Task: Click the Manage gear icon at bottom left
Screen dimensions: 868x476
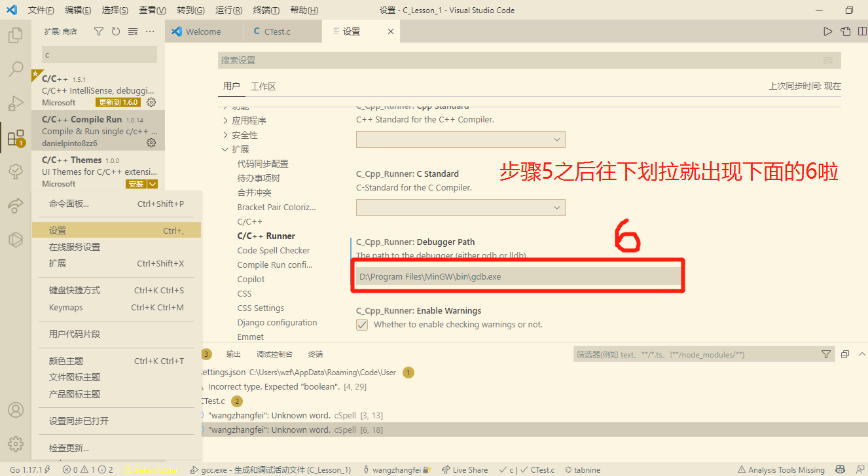Action: tap(16, 443)
